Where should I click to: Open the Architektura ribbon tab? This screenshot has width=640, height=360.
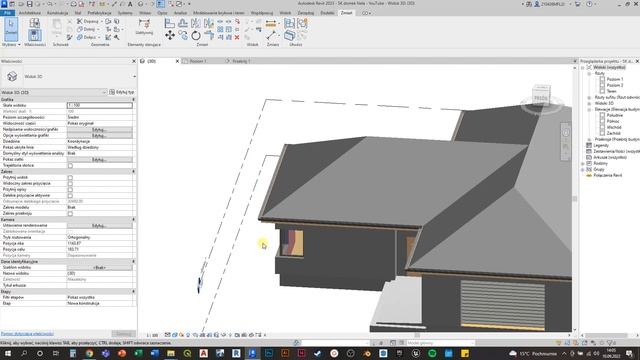(x=30, y=13)
